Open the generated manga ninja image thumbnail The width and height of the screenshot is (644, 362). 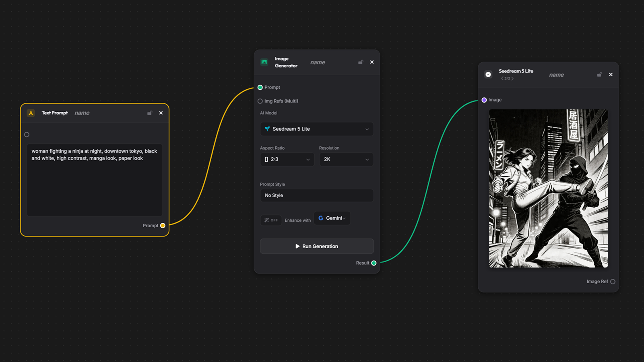click(x=548, y=188)
